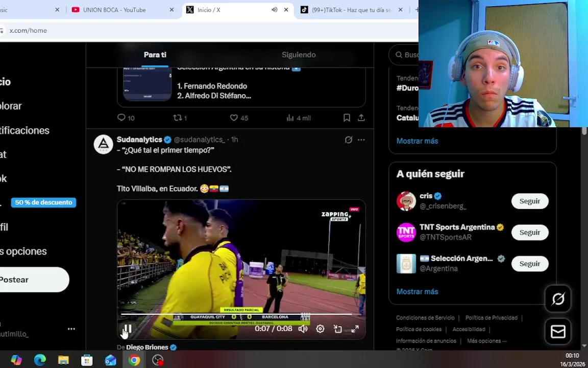This screenshot has height=368, width=588.
Task: Click the Sudanalytics profile avatar
Action: 103,144
